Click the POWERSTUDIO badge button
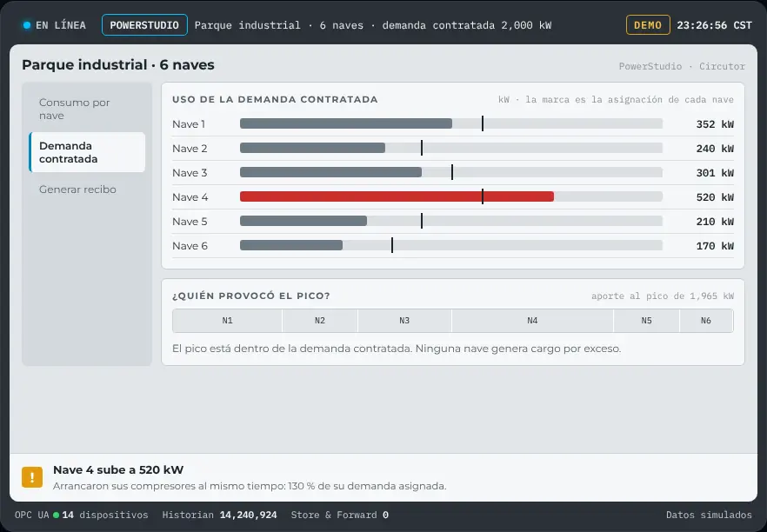This screenshot has width=767, height=532. point(144,25)
